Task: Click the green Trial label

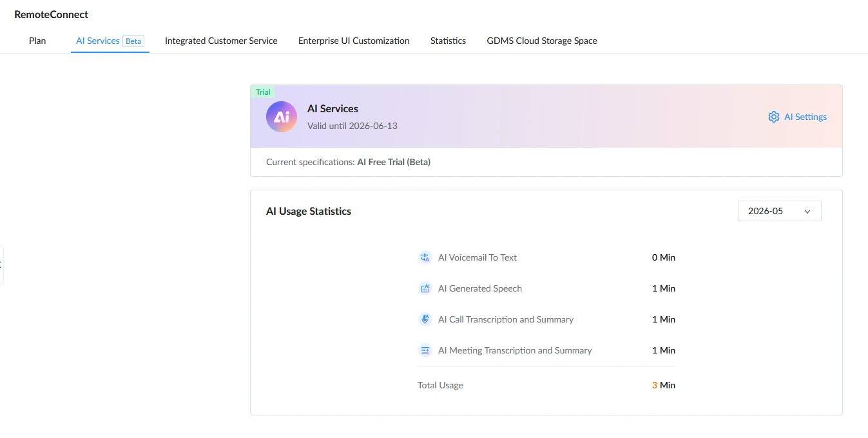Action: tap(263, 92)
